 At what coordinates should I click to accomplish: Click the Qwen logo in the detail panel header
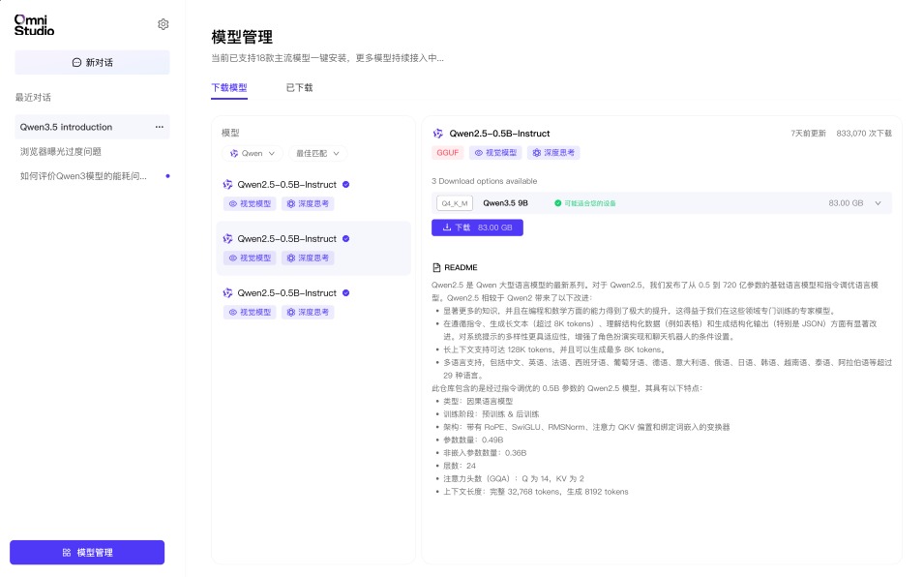click(x=438, y=134)
